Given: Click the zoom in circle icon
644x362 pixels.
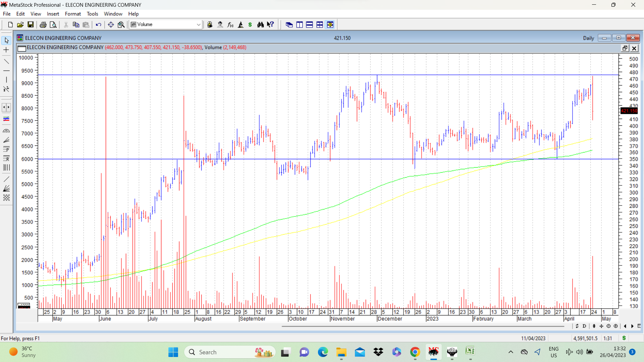Looking at the screenshot, I should coord(616,326).
